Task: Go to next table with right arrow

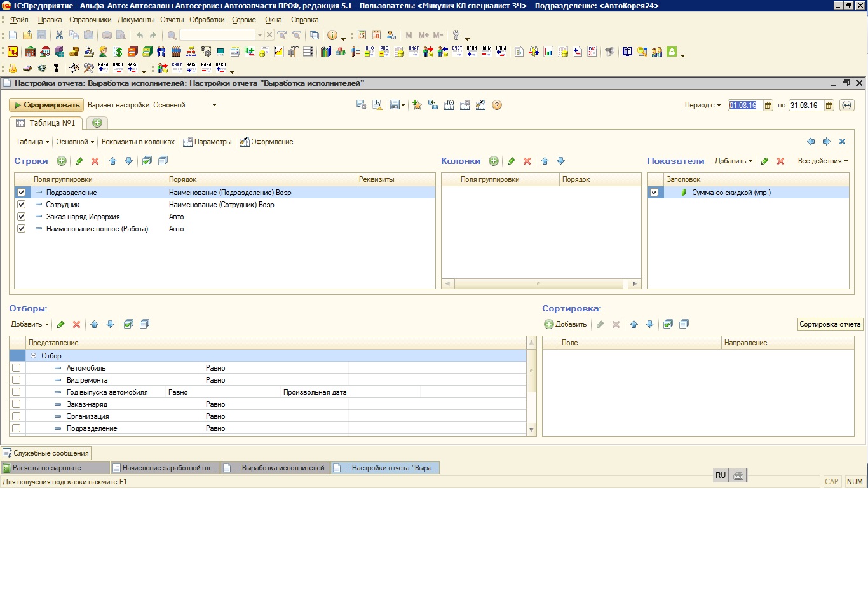Action: click(826, 142)
